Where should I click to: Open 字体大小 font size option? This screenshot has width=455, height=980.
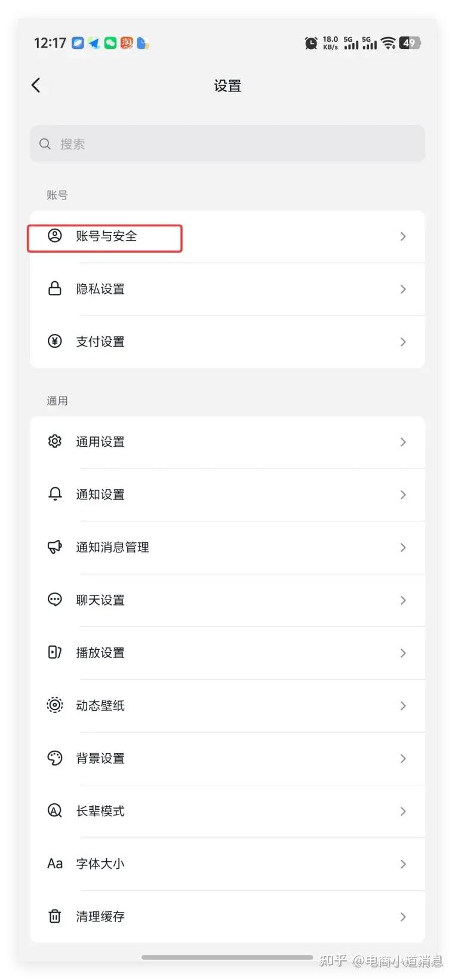100,864
